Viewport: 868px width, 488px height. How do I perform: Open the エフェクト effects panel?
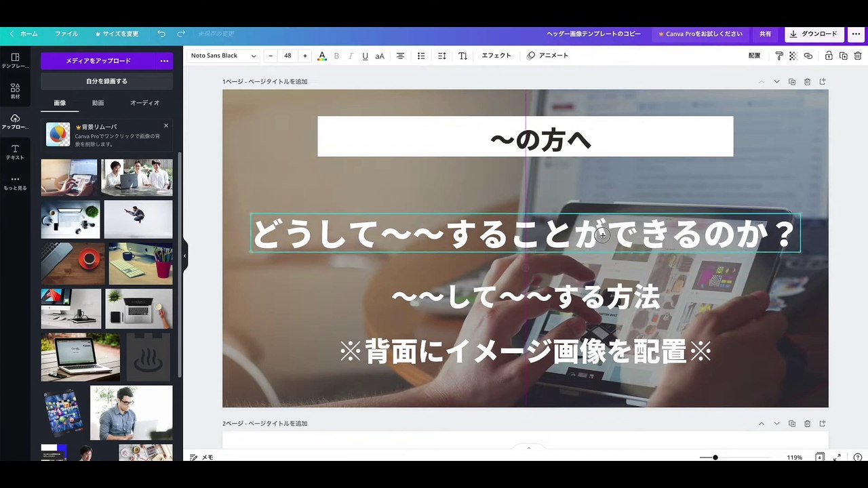[496, 56]
